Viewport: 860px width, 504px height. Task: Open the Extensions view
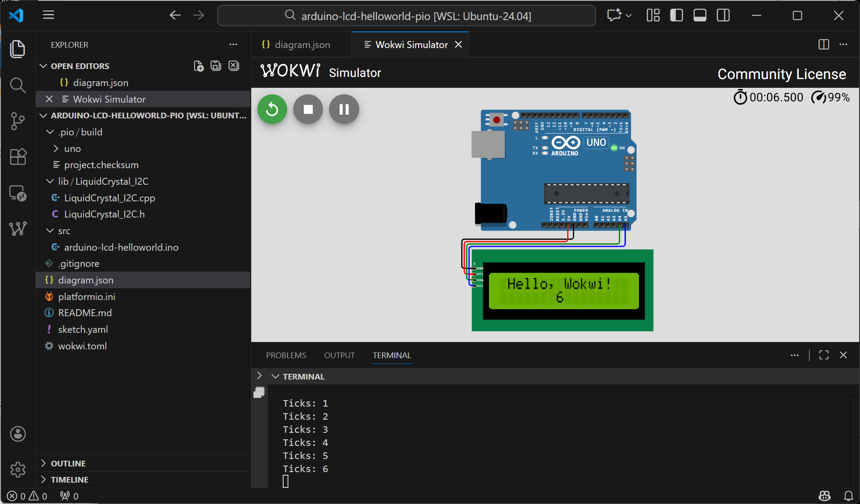point(18,156)
